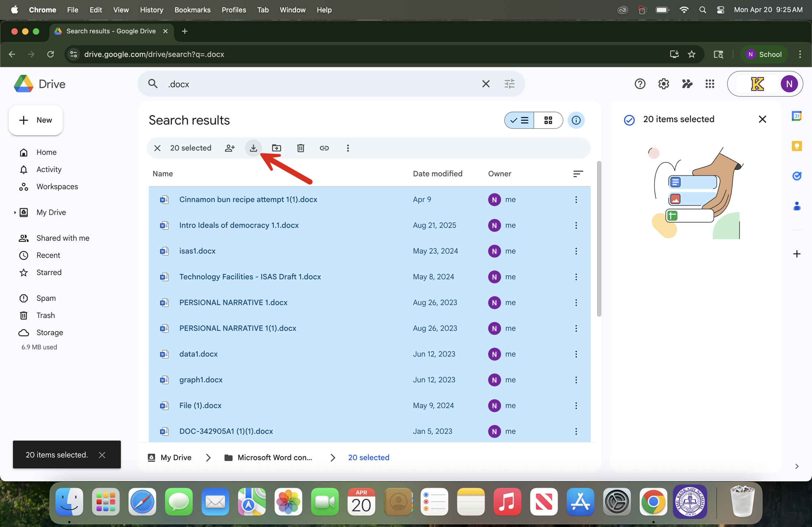Select the list layout toggle

[519, 120]
